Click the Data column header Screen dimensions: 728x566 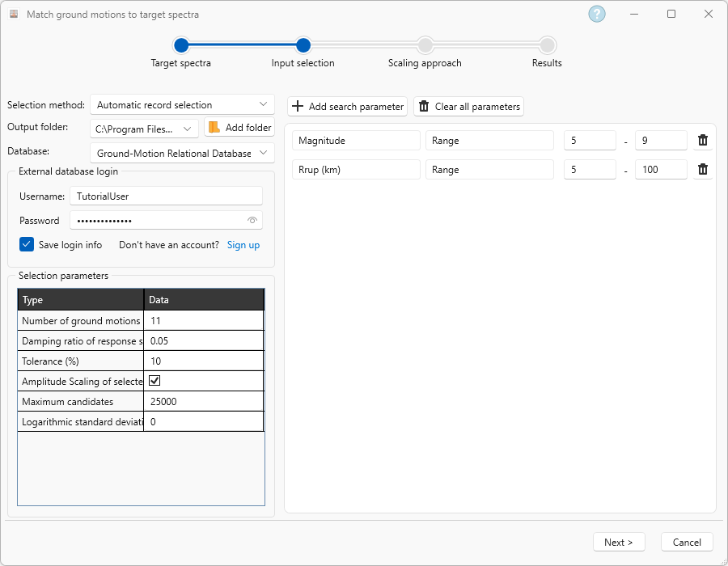pyautogui.click(x=204, y=300)
